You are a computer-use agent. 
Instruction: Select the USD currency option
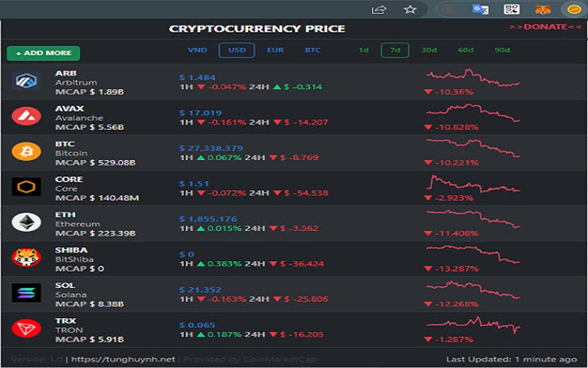237,50
